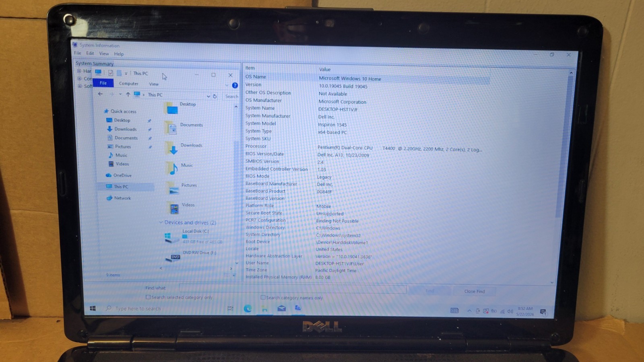Expand the Explorer ribbon with the chevron
This screenshot has height=362, width=644.
227,85
